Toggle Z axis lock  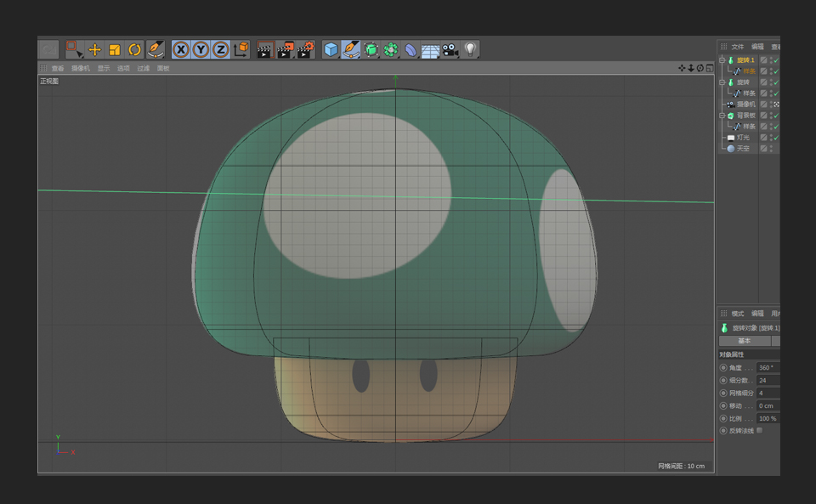pyautogui.click(x=220, y=50)
